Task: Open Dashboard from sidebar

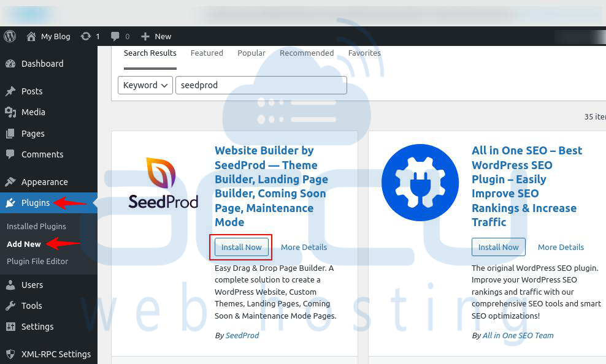Action: (x=42, y=64)
